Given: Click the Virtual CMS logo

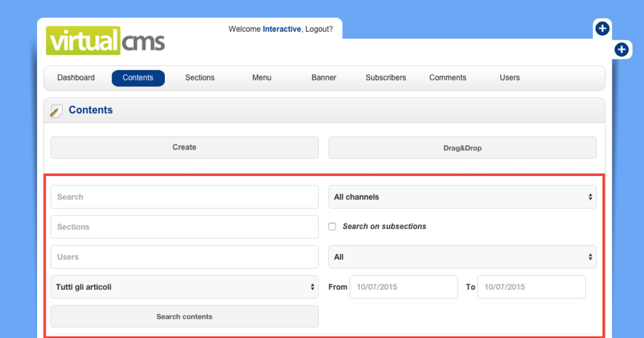Looking at the screenshot, I should pyautogui.click(x=105, y=41).
